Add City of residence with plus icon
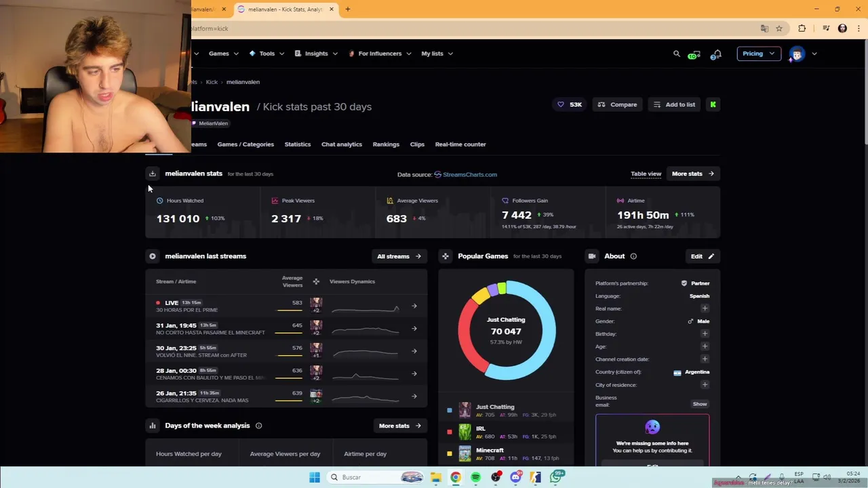This screenshot has width=868, height=488. (705, 384)
